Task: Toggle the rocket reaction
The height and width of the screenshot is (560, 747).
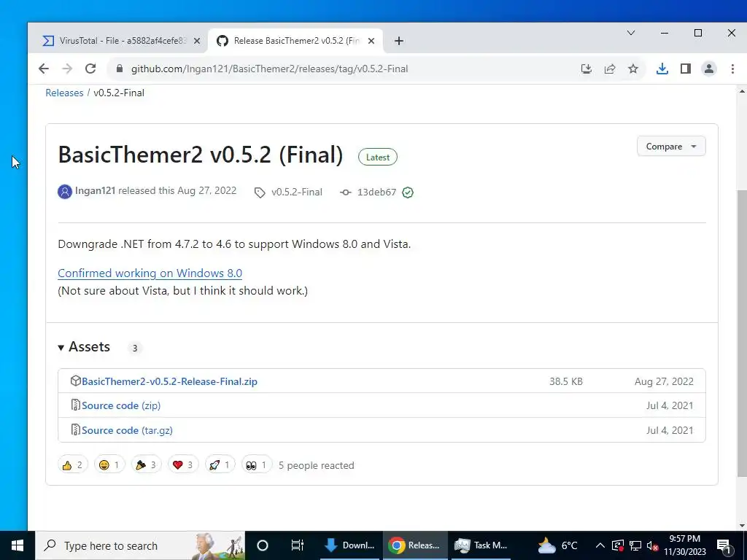Action: click(220, 464)
